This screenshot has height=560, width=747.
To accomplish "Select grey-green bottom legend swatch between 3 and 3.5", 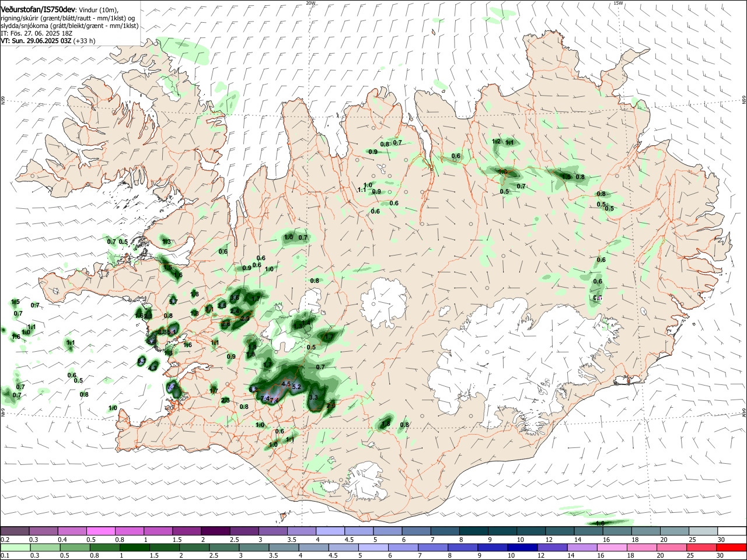I will pyautogui.click(x=253, y=547).
